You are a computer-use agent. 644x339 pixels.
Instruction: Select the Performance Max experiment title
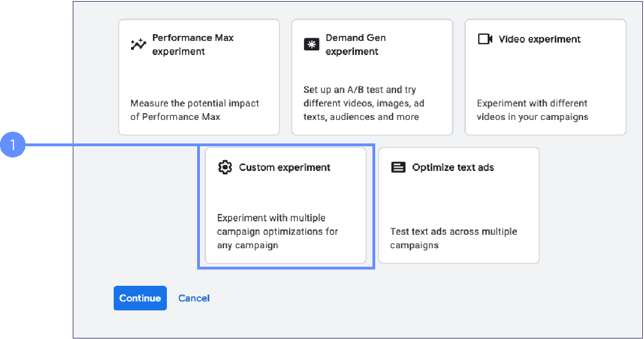coord(193,45)
